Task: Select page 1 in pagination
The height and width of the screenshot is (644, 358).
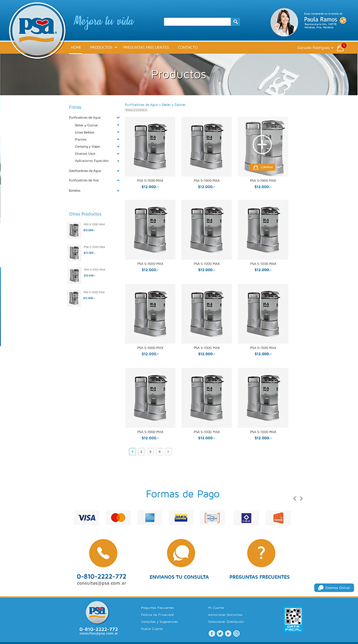Action: pyautogui.click(x=132, y=452)
